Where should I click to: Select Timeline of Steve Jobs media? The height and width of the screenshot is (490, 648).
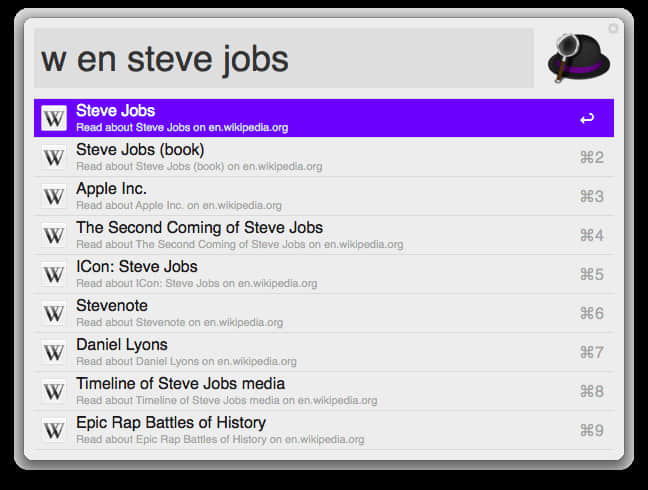click(x=324, y=391)
